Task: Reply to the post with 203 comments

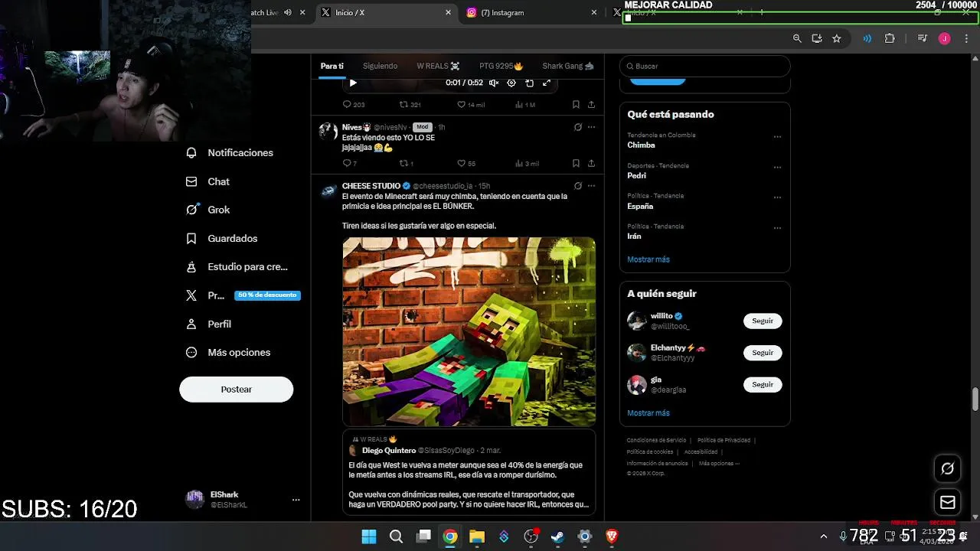Action: (x=354, y=104)
